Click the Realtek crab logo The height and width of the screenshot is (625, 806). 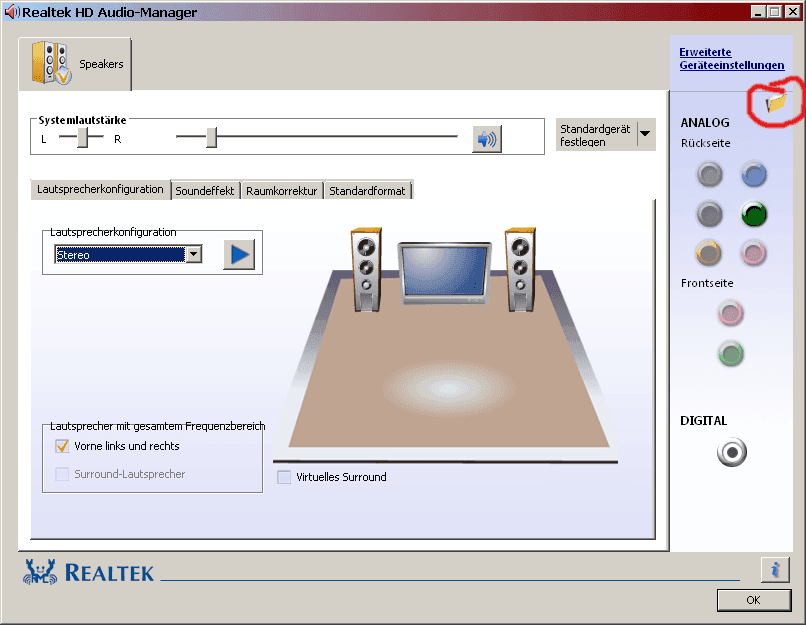40,572
